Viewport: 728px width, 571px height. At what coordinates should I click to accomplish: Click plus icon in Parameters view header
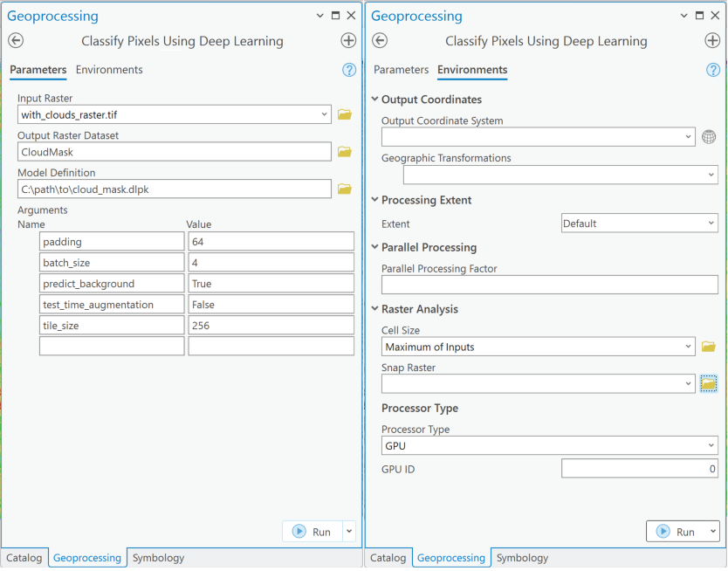pyautogui.click(x=347, y=40)
